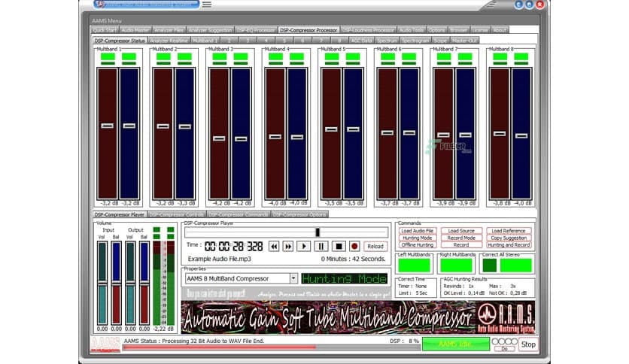The width and height of the screenshot is (629, 364).
Task: Click Offline Hunting button
Action: [417, 244]
